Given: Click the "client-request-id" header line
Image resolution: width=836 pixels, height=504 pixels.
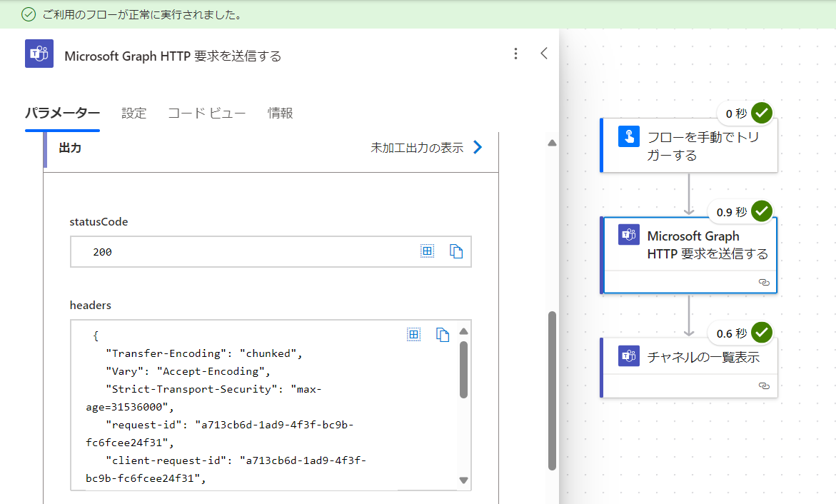Looking at the screenshot, I should (226, 469).
